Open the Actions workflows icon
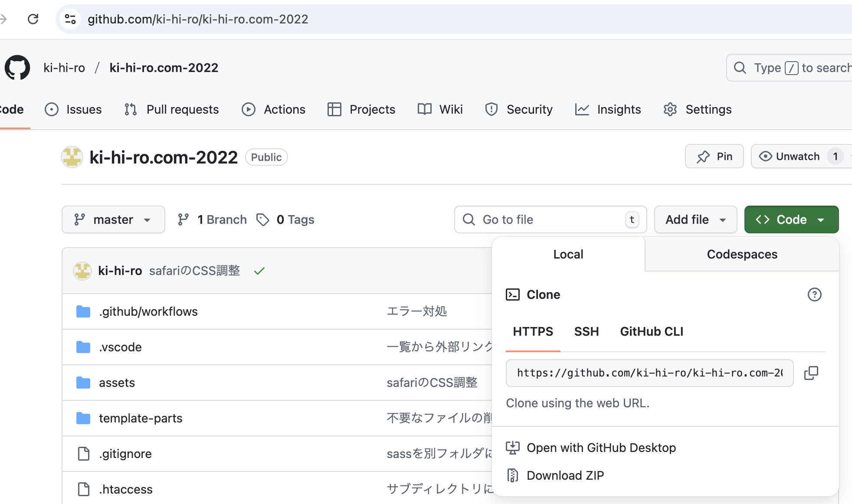The height and width of the screenshot is (504, 852). pyautogui.click(x=248, y=109)
